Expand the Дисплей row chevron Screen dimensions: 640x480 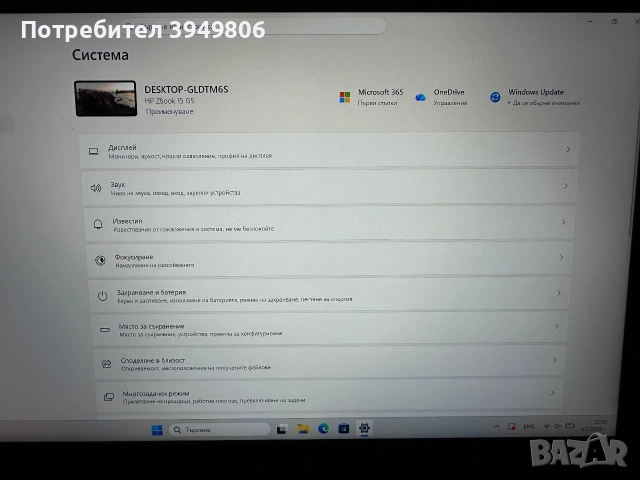click(x=568, y=149)
